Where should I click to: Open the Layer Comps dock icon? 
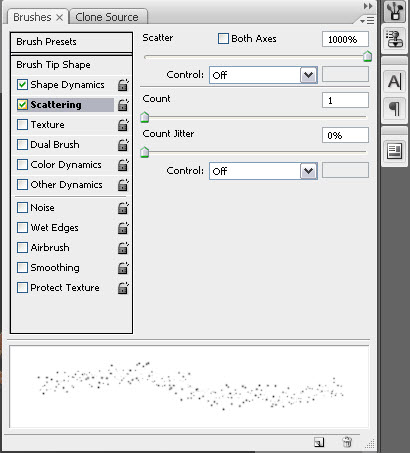[x=395, y=151]
